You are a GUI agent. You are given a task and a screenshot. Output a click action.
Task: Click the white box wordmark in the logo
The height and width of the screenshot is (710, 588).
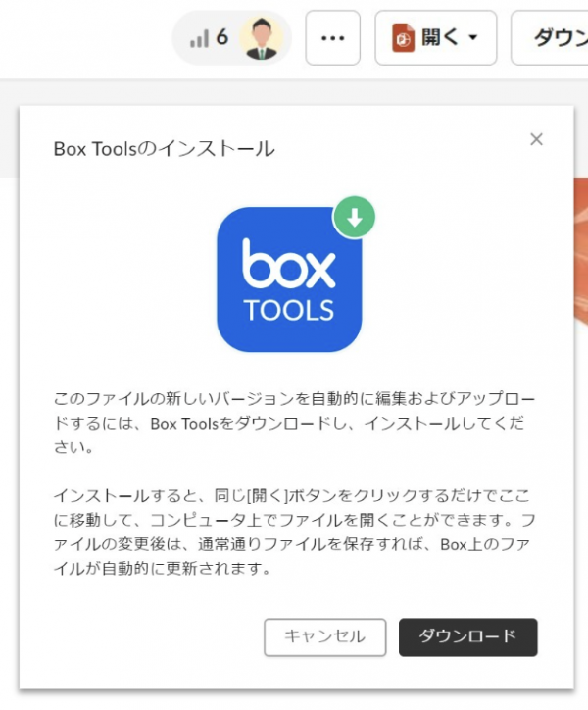(x=288, y=264)
